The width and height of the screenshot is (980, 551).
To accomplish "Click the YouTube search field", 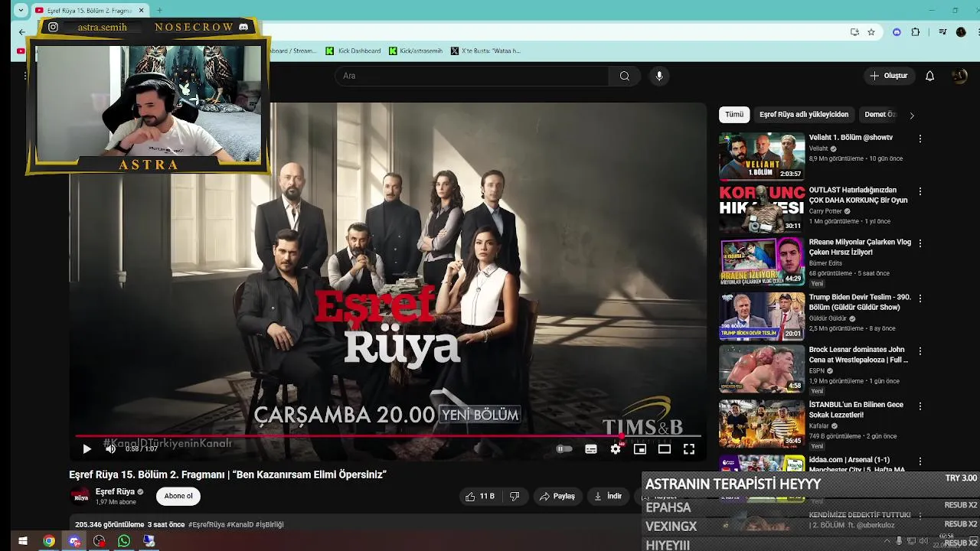I will [x=472, y=76].
